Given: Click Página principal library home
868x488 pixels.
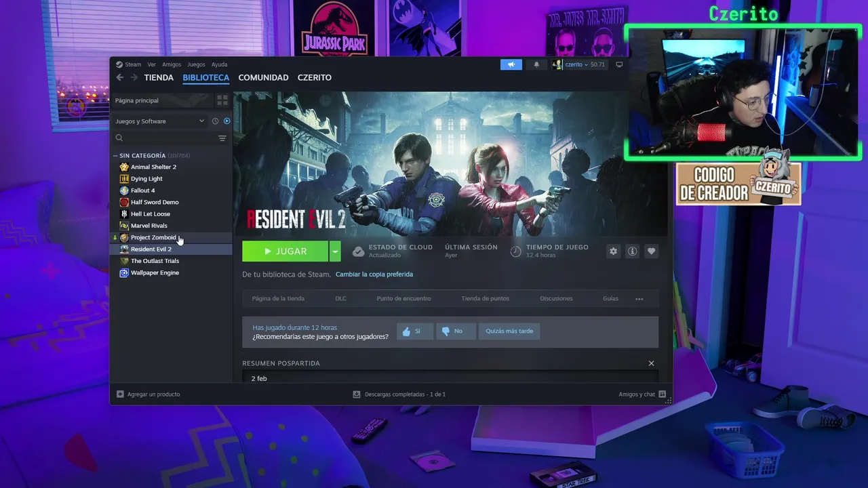Looking at the screenshot, I should pos(163,100).
